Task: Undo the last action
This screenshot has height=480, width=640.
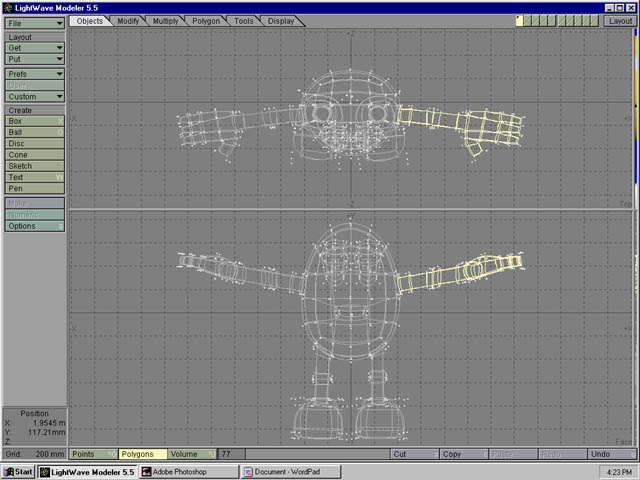Action: 612,454
